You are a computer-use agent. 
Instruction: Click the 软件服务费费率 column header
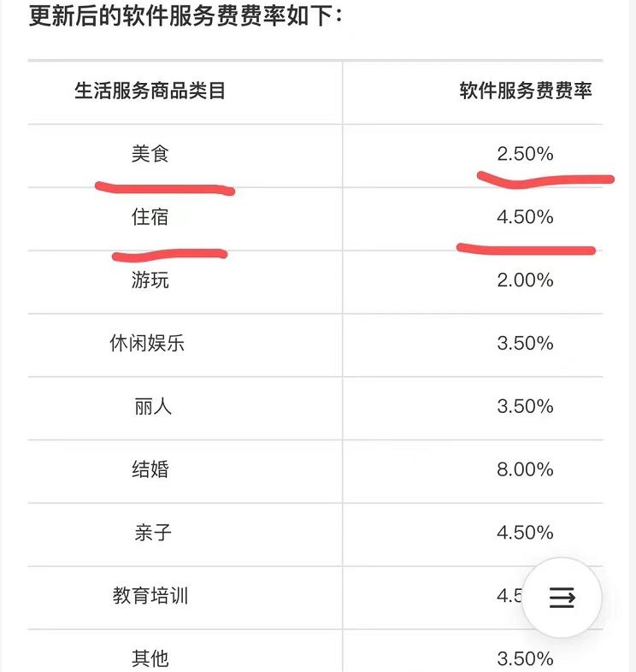pyautogui.click(x=525, y=91)
